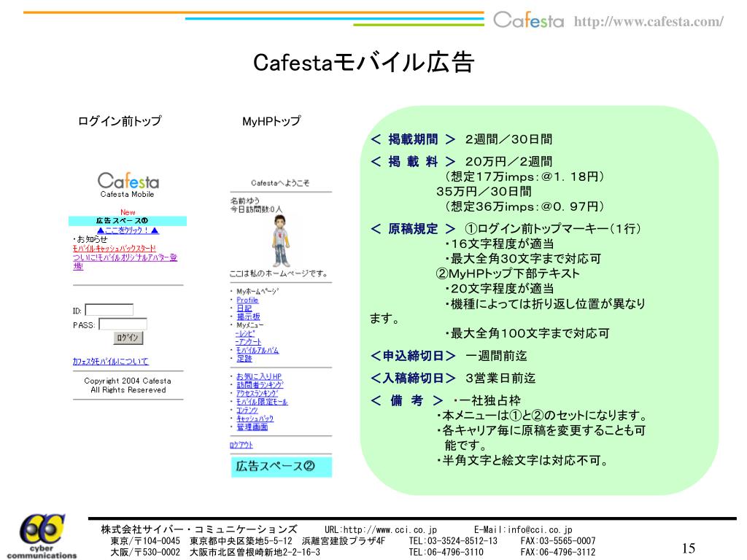Click the Cafestaへようこそ text on MyHP
The image size is (747, 560).
point(280,183)
